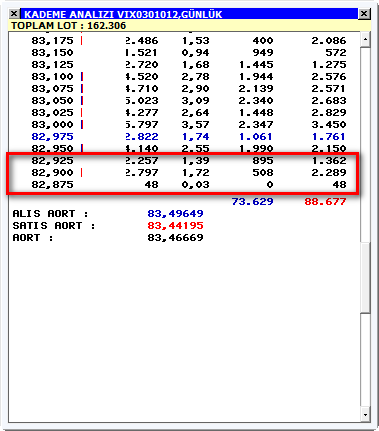Click the 82,925 price level
Viewport: 379px width, 431px height.
pos(52,161)
